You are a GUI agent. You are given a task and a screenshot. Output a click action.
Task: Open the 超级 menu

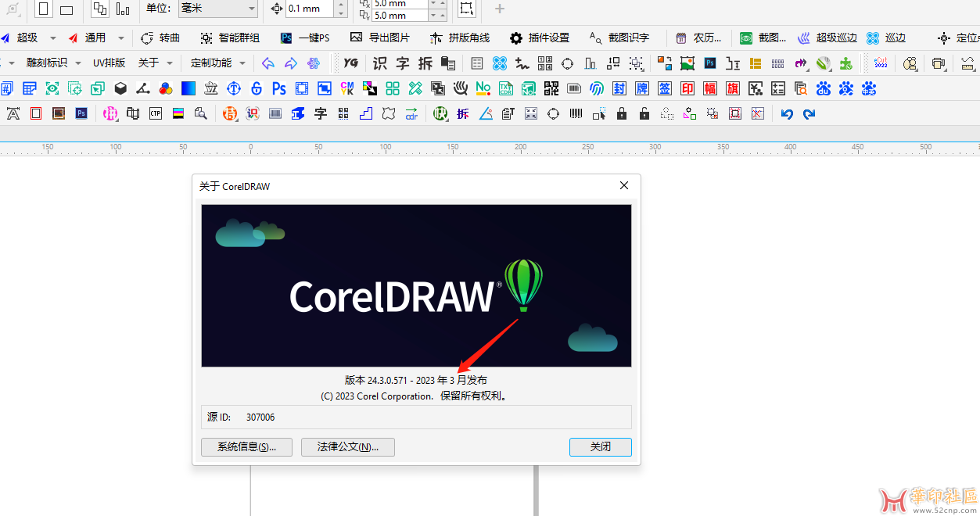click(x=21, y=38)
